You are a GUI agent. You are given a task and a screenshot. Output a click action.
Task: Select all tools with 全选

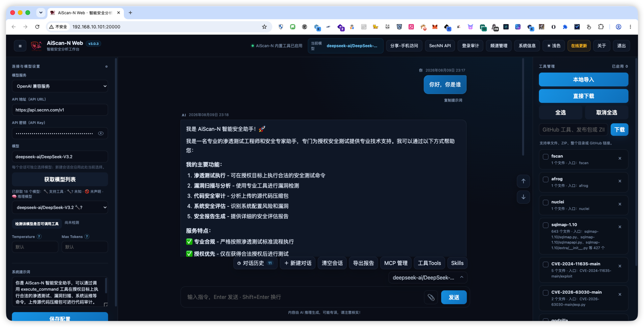point(560,113)
